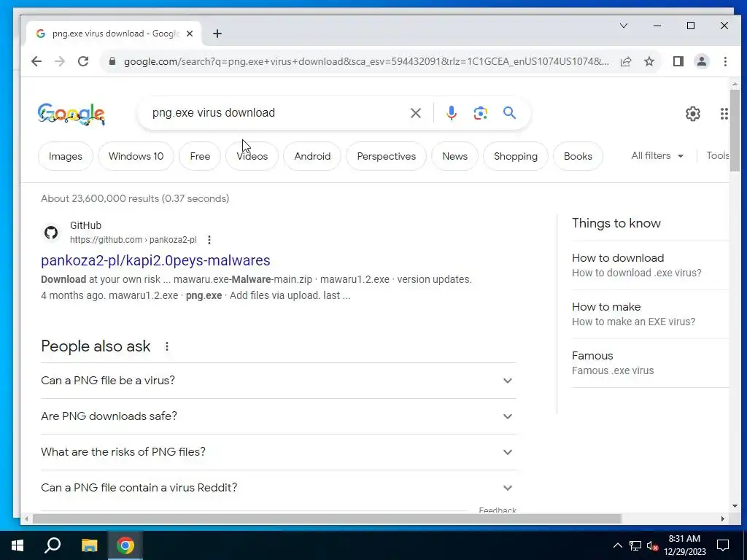The width and height of the screenshot is (747, 560).
Task: Select the Videos filter chip
Action: 252,156
